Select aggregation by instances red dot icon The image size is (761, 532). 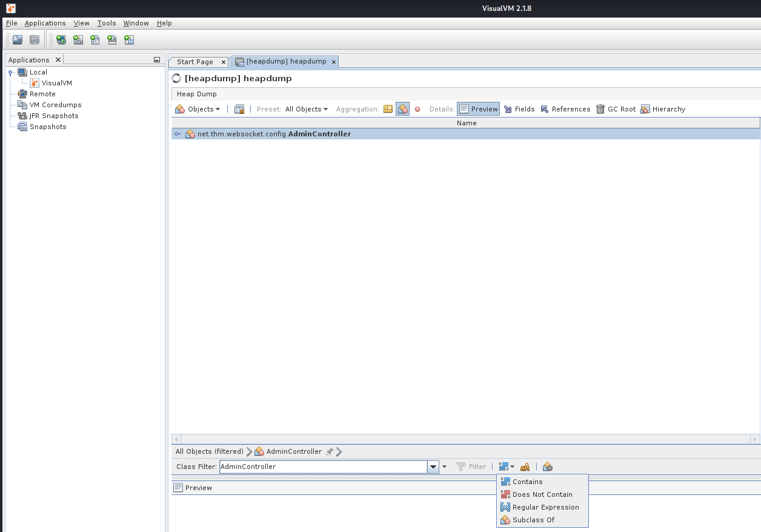[417, 109]
